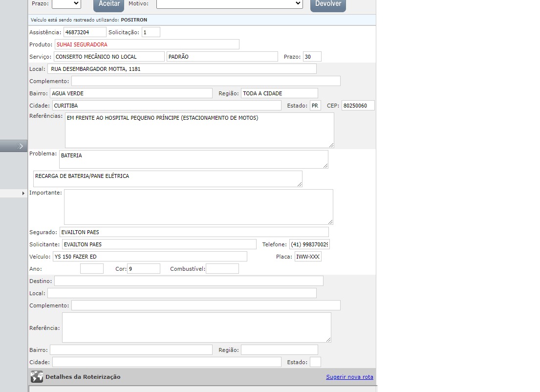Click the Bairro field AGUA VERDE

pyautogui.click(x=131, y=93)
